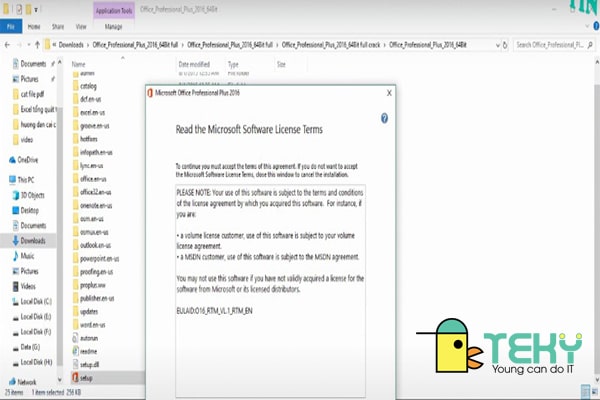Close the Microsoft Office Professional Plus dialog
The width and height of the screenshot is (600, 400).
pos(389,93)
